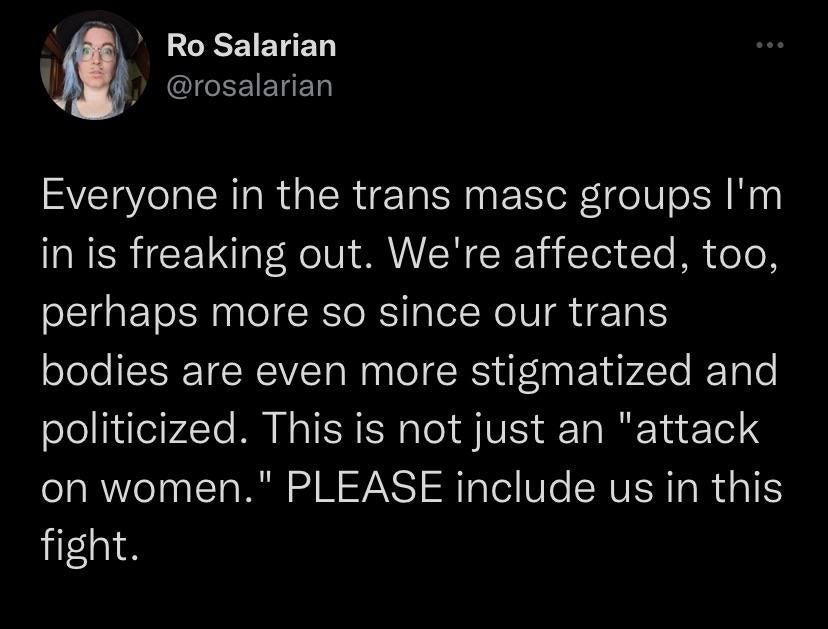Click the word "fight." ending the tweet

pos(90,546)
